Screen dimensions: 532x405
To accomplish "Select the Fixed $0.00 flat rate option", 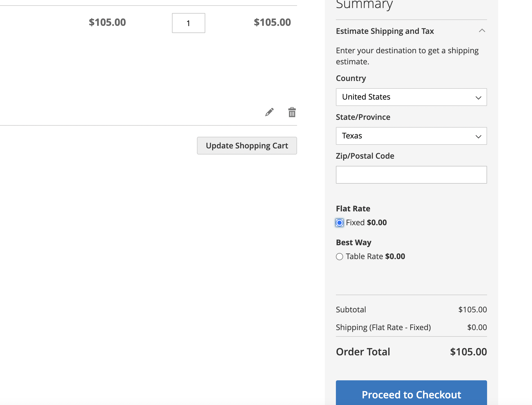I will coord(339,222).
